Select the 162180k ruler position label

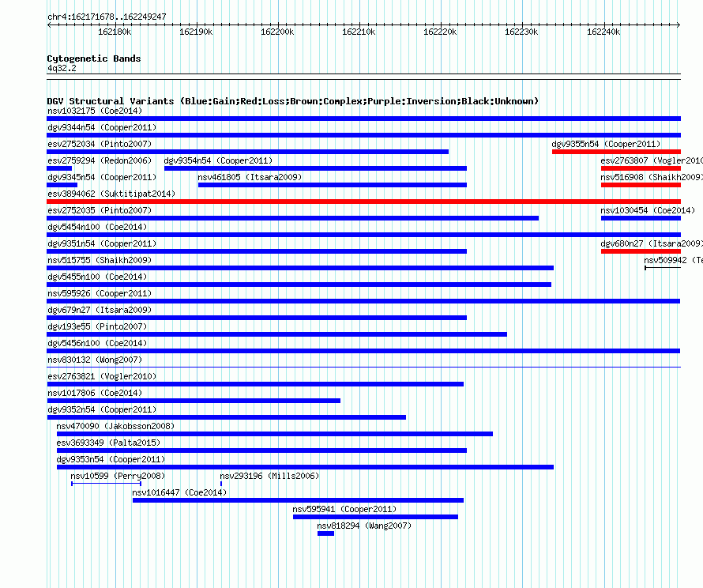coord(115,32)
